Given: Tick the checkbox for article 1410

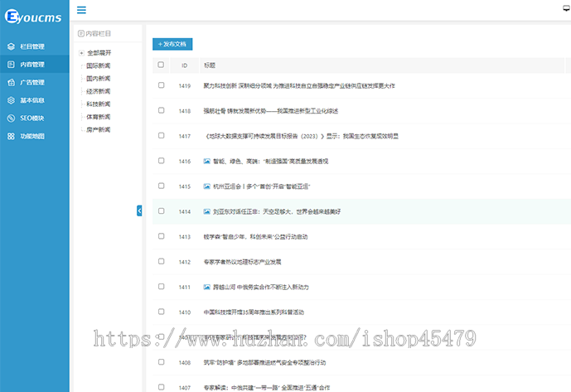Looking at the screenshot, I should point(162,312).
